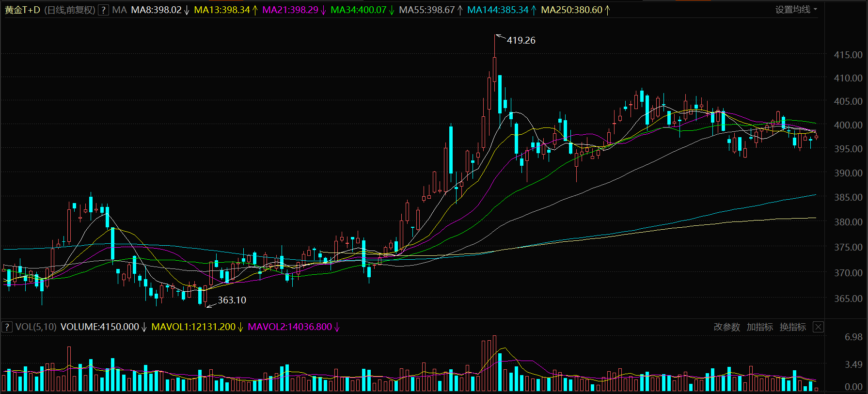The image size is (868, 394).
Task: Select the MA55:398.67 legend label
Action: 427,10
